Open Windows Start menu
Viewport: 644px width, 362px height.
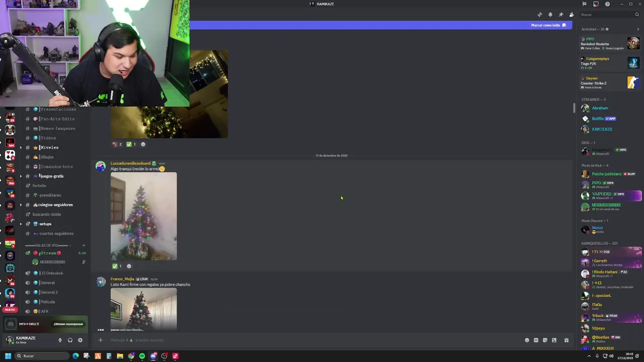(8, 356)
